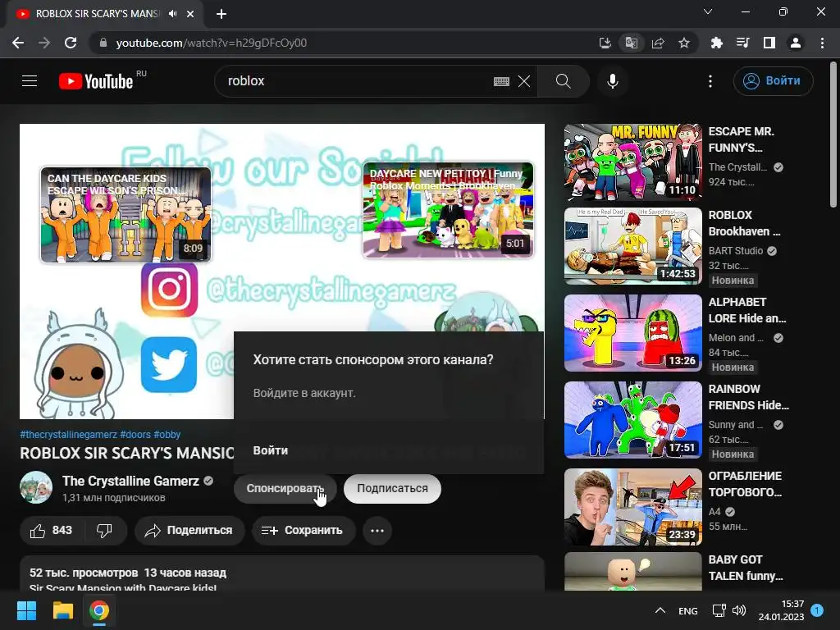Open Chrome three-dot menu
This screenshot has width=840, height=630.
(x=822, y=43)
